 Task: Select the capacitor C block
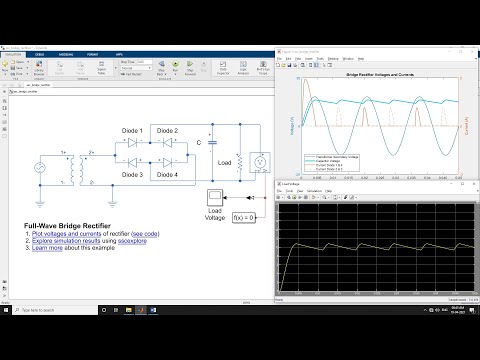(212, 143)
